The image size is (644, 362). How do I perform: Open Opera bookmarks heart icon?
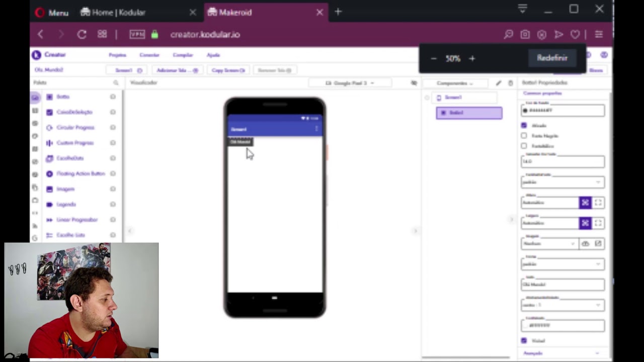(x=575, y=34)
